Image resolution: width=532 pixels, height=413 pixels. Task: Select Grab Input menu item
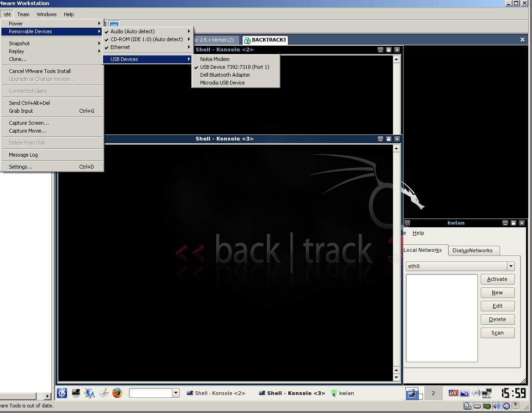tap(52, 111)
